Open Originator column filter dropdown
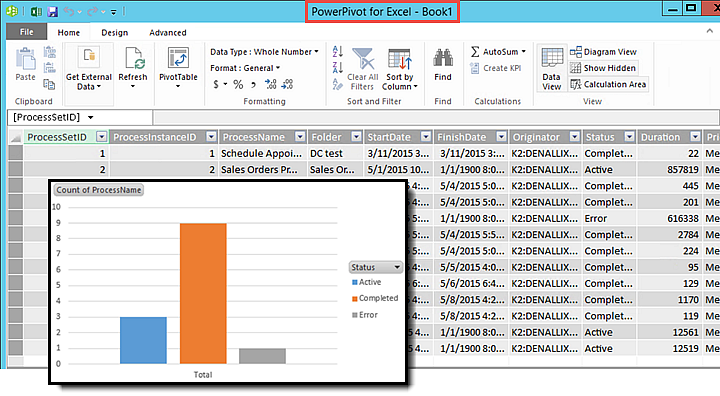 [574, 137]
